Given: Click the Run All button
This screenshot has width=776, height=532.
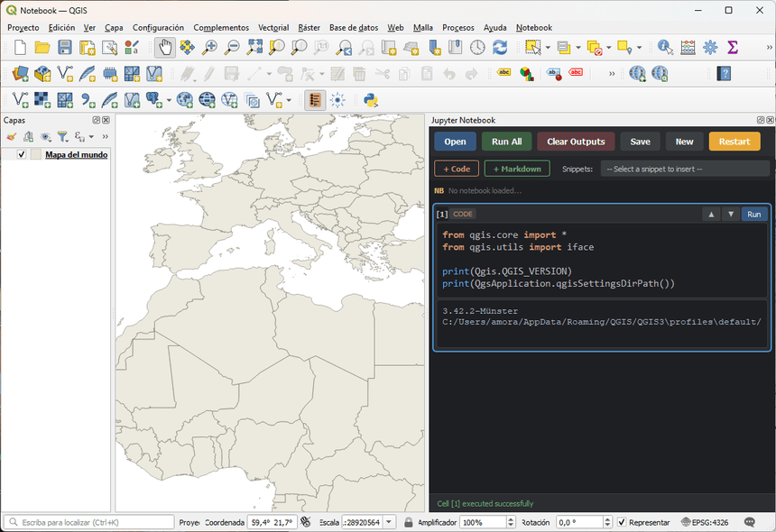Looking at the screenshot, I should 507,142.
